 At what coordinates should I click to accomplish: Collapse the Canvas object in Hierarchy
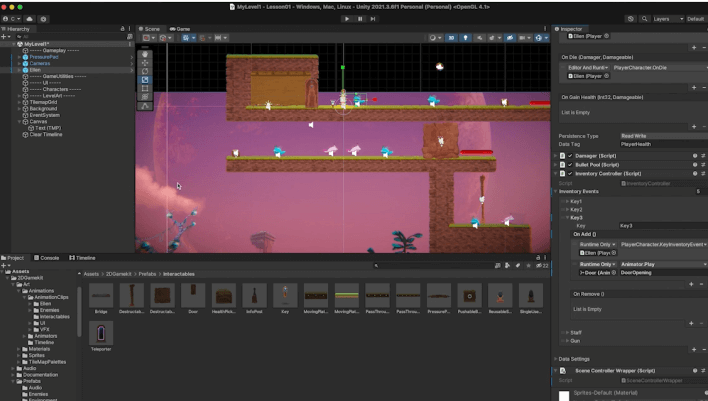coord(19,121)
